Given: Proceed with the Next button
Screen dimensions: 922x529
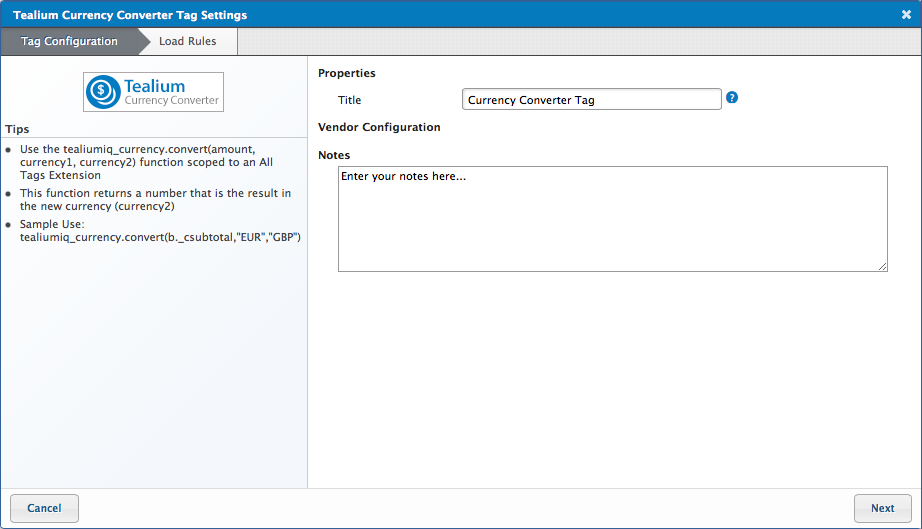Looking at the screenshot, I should tap(882, 508).
